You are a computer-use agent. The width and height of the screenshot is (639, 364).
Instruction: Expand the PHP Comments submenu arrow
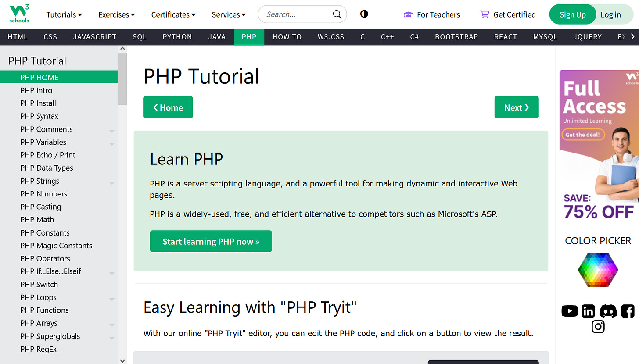[112, 131]
